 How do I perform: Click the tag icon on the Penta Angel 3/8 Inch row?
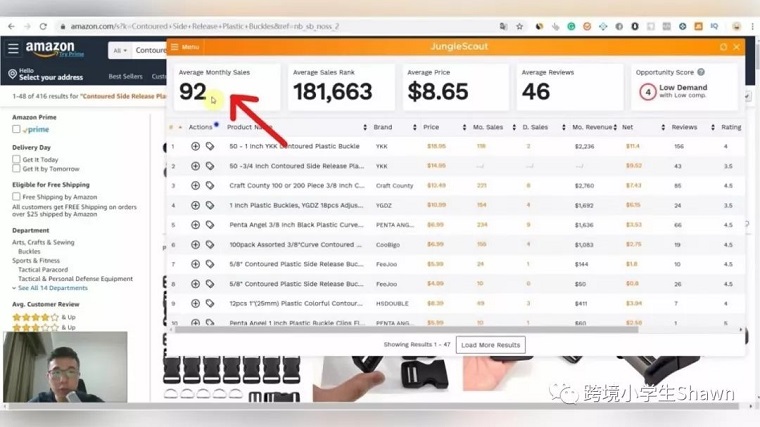210,224
